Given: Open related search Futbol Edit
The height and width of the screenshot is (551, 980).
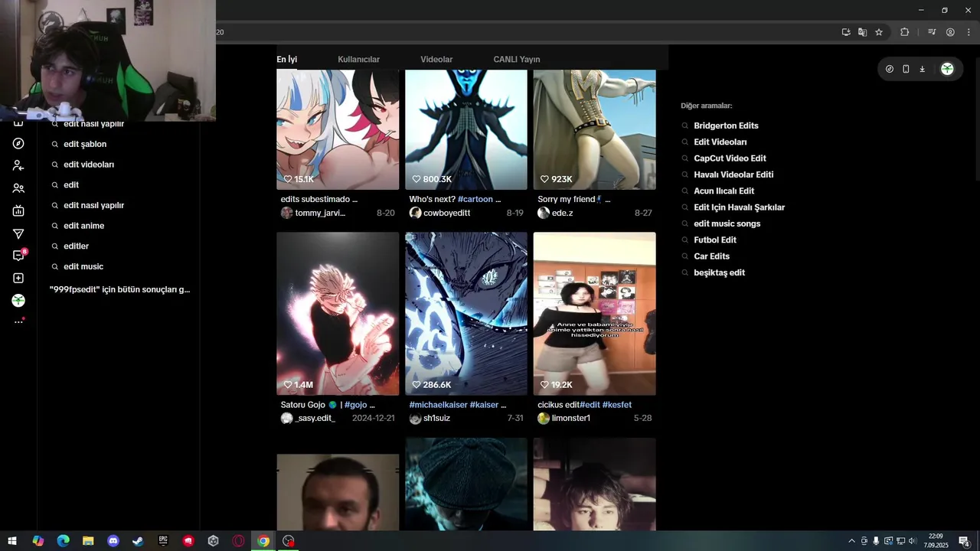Looking at the screenshot, I should pyautogui.click(x=715, y=240).
